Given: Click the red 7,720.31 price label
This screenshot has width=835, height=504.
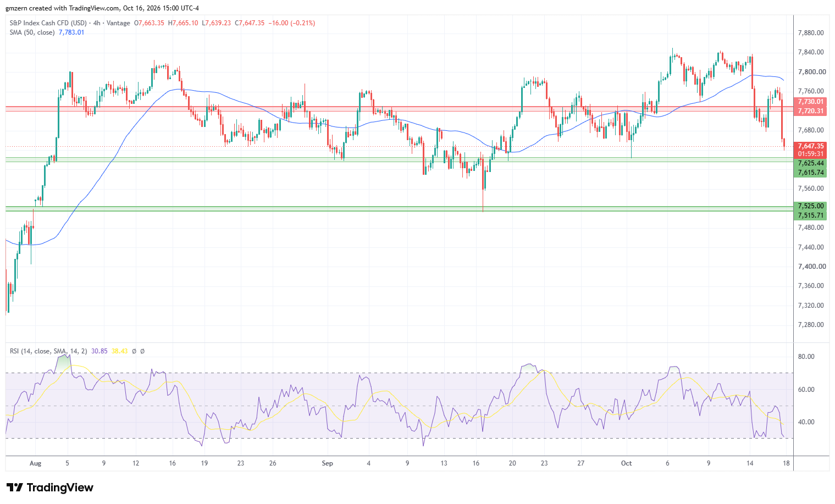Looking at the screenshot, I should (811, 111).
